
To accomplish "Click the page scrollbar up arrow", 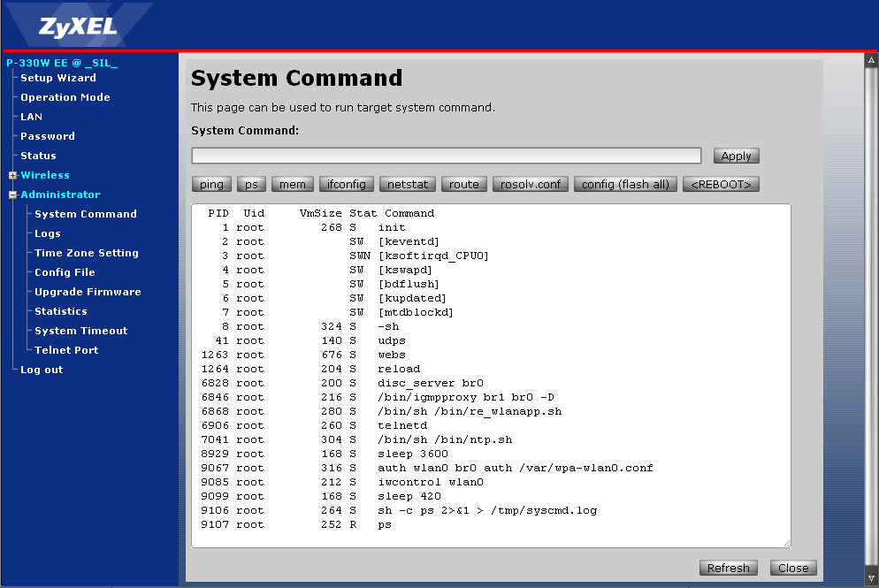I will [871, 59].
